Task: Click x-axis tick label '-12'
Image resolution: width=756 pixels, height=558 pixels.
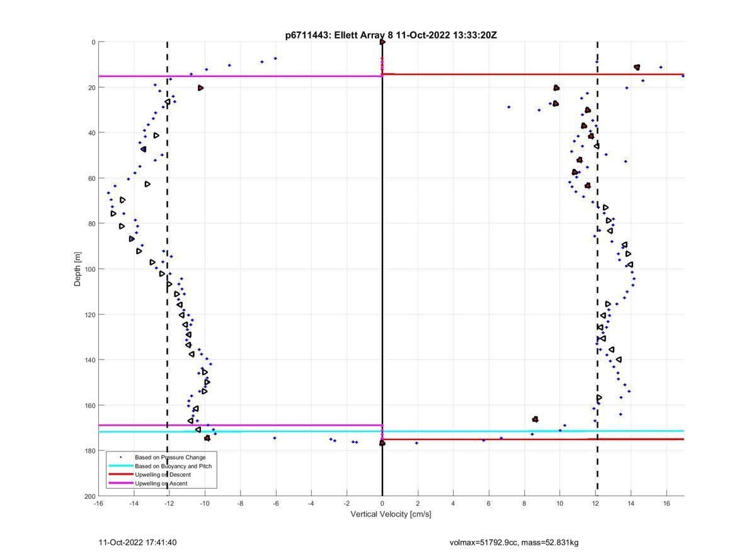Action: 169,503
